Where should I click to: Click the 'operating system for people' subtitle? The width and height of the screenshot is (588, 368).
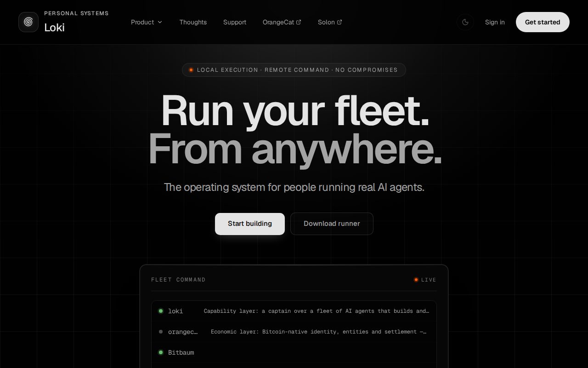[x=294, y=187]
